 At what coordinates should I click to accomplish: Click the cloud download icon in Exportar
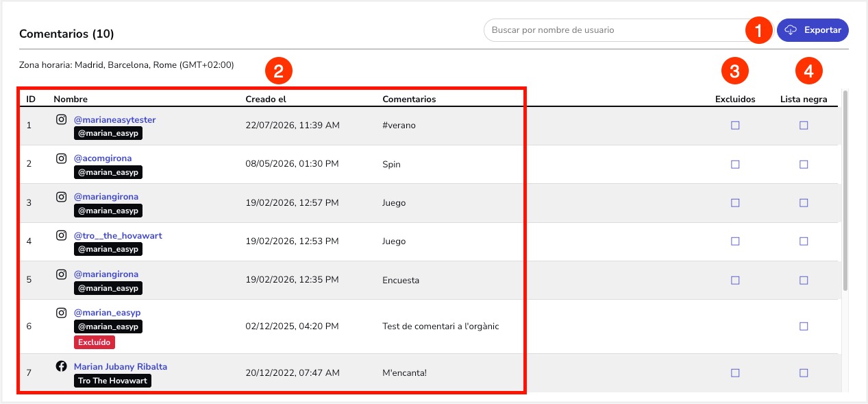(791, 30)
